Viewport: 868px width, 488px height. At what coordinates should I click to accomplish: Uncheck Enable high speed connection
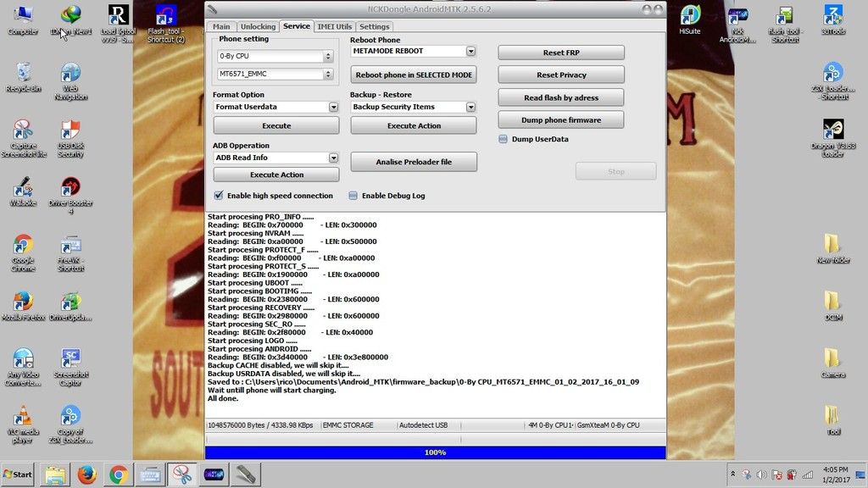tap(219, 196)
